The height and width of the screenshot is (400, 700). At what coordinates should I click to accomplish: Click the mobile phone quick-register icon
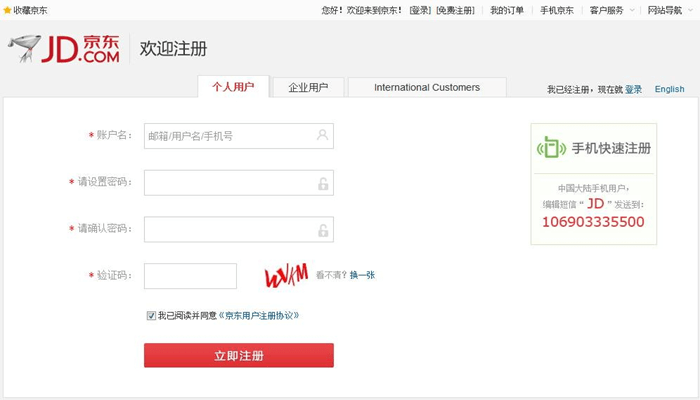coord(550,148)
